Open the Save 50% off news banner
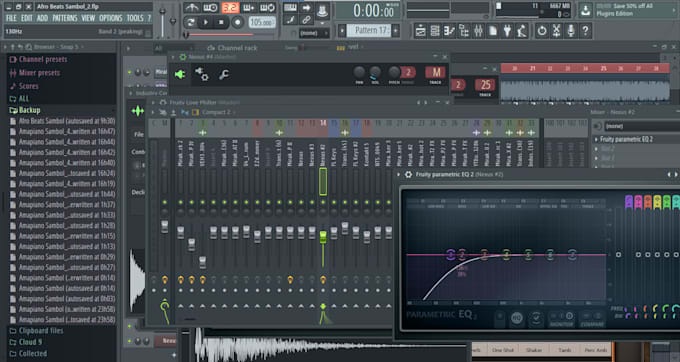Image resolution: width=680 pixels, height=362 pixels. pos(636,10)
